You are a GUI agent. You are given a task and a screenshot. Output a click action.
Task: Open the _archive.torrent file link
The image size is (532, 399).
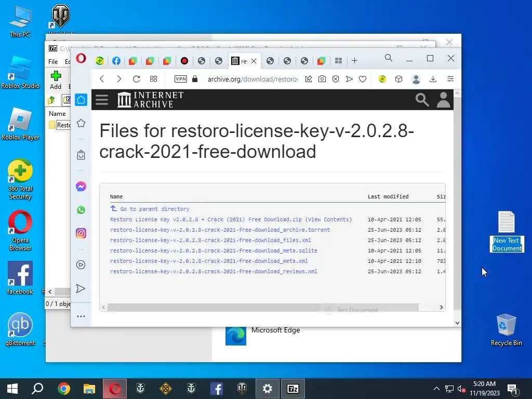220,230
